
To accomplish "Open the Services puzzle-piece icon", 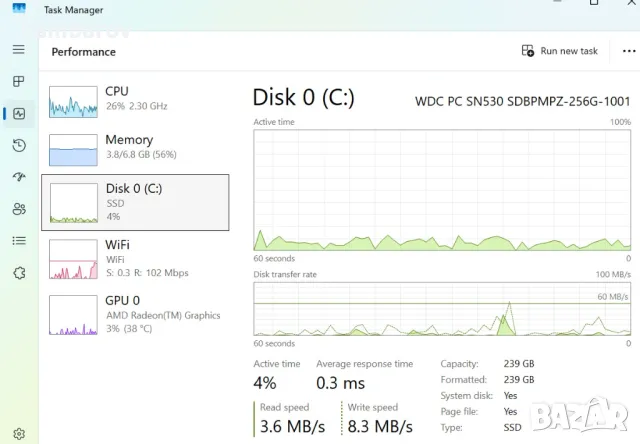I will pos(18,273).
